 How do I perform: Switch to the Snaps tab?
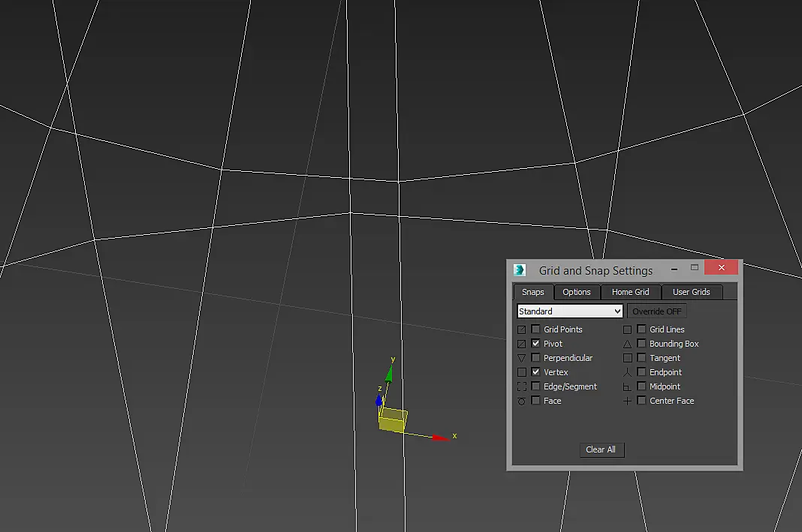tap(533, 292)
